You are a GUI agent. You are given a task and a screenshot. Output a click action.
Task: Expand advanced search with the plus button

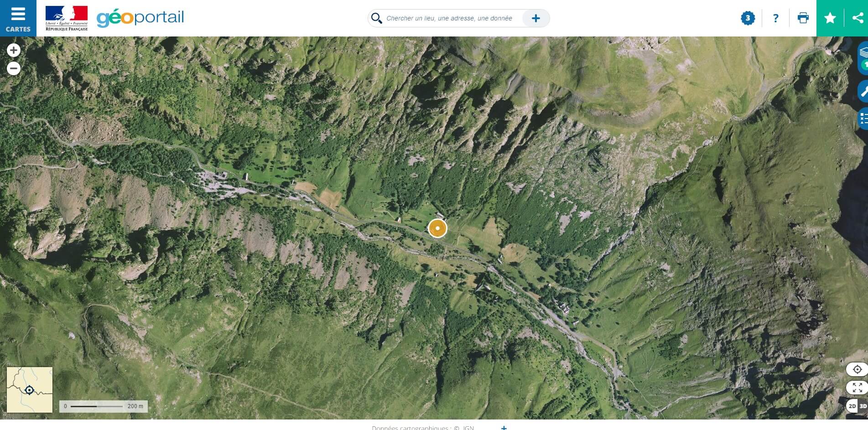535,18
